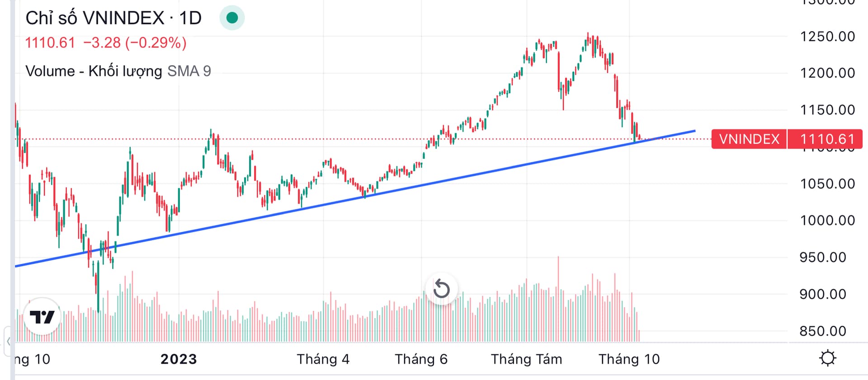The image size is (868, 380).
Task: Reset chart view with circular arrow icon
Action: (x=441, y=289)
